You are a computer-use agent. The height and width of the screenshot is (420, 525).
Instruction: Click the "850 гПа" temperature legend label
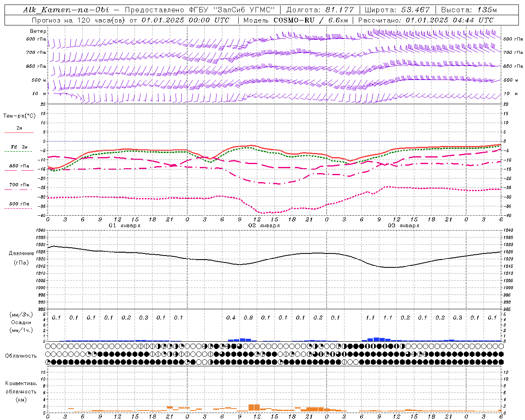(19, 166)
